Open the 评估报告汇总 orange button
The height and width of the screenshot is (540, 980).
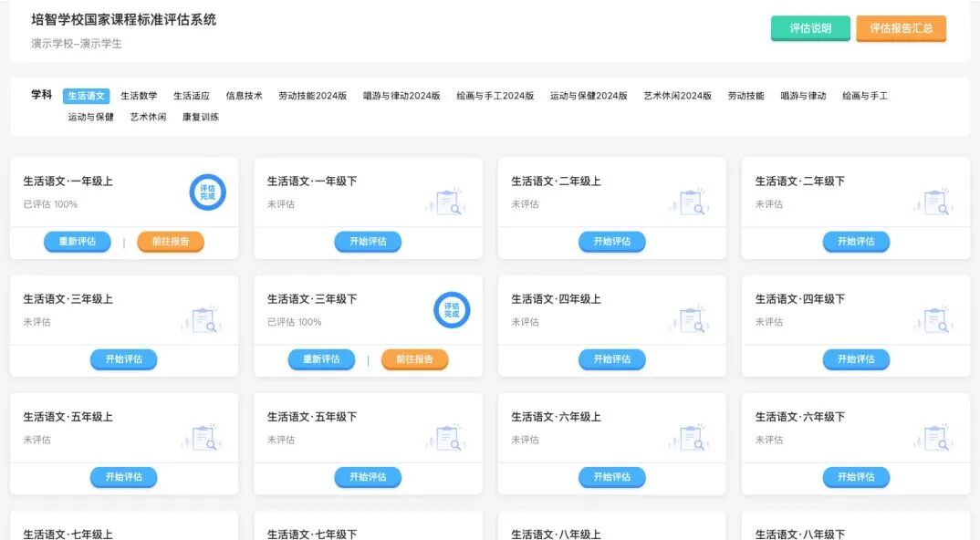[x=901, y=28]
